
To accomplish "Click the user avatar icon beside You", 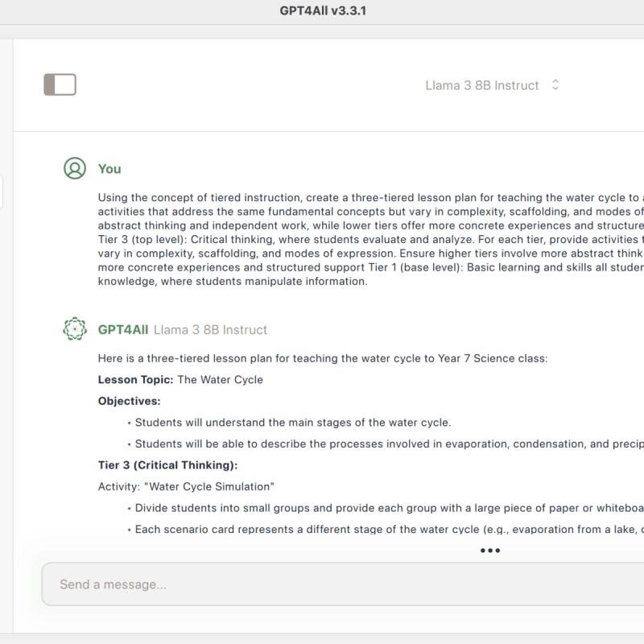I will click(x=75, y=168).
